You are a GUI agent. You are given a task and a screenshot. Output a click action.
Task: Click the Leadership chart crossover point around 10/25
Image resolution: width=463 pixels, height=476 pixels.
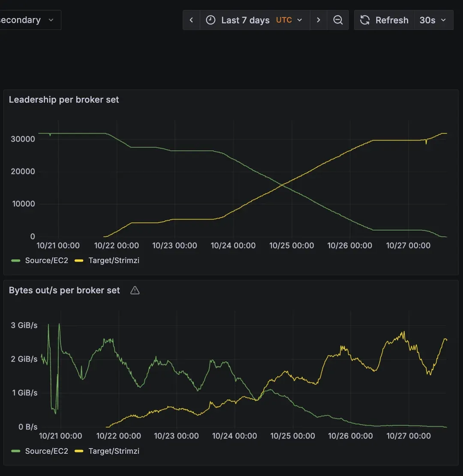[282, 185]
